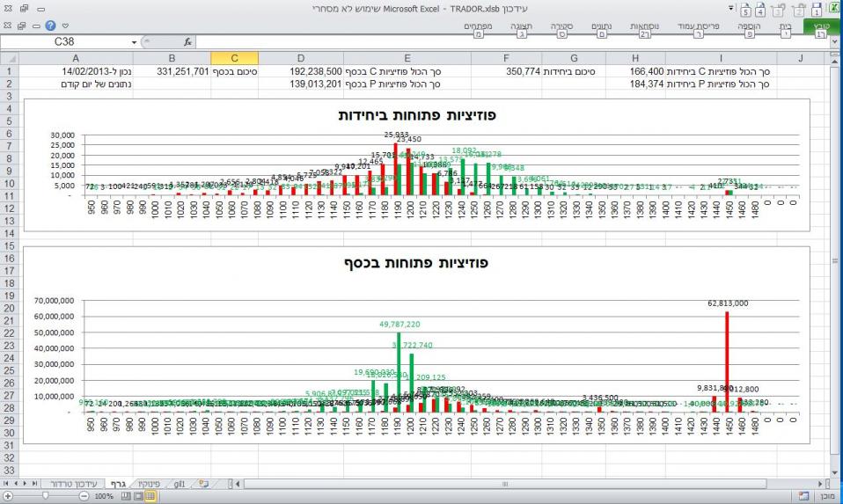Switch to Page Break Preview view
This screenshot has width=843, height=504.
point(124,496)
